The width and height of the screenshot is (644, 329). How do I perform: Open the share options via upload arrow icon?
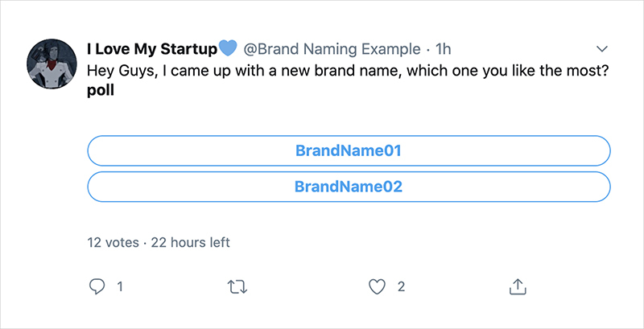(x=518, y=286)
